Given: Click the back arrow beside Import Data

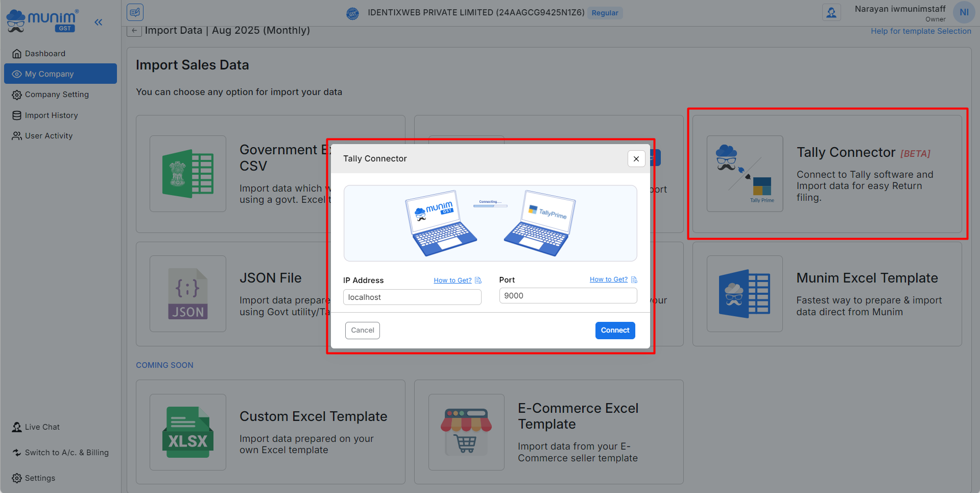Looking at the screenshot, I should [x=134, y=31].
